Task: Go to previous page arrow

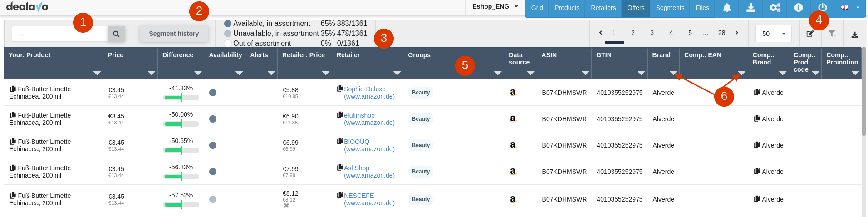Action: click(x=601, y=33)
